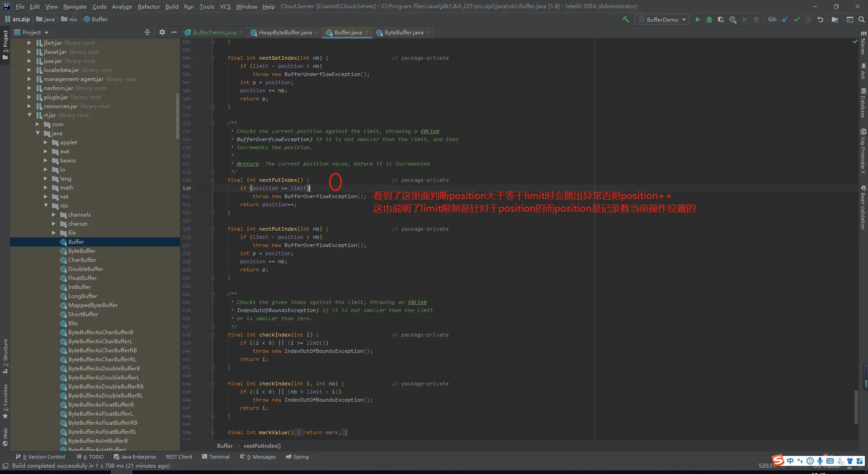This screenshot has width=868, height=474.
Task: Toggle the Structure tool window
Action: (x=5, y=356)
